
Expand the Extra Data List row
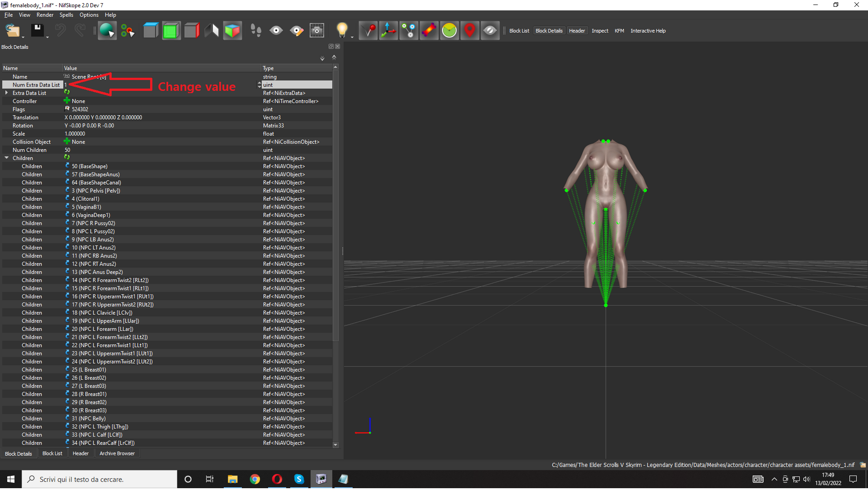(6, 93)
